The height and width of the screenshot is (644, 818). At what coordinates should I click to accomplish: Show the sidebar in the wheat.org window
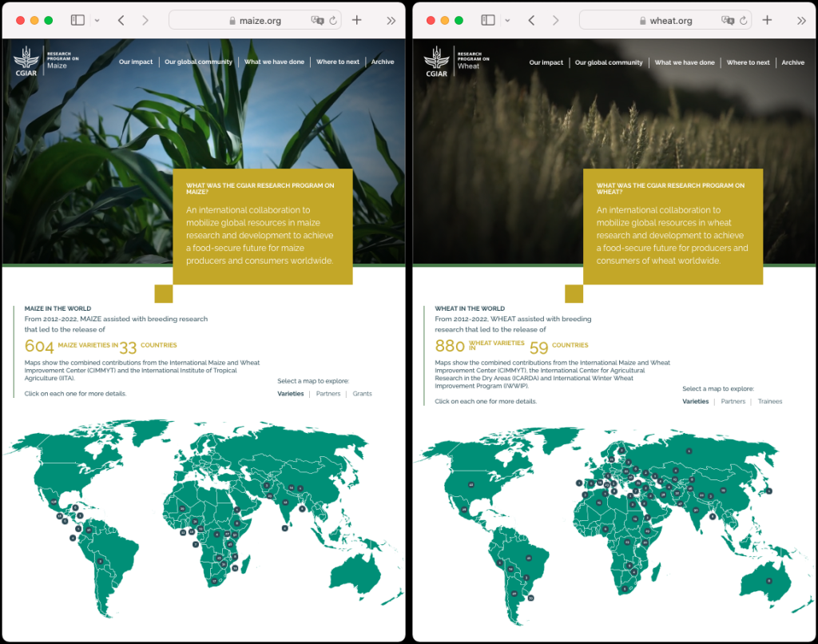pos(489,20)
